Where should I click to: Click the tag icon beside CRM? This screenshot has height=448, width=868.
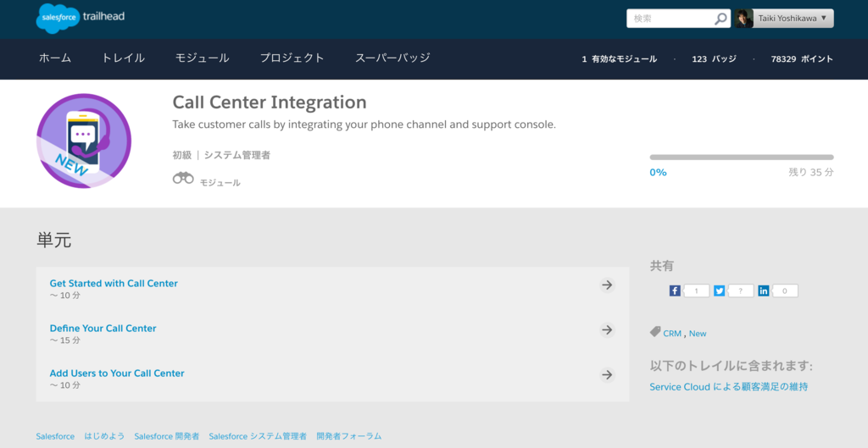(655, 332)
